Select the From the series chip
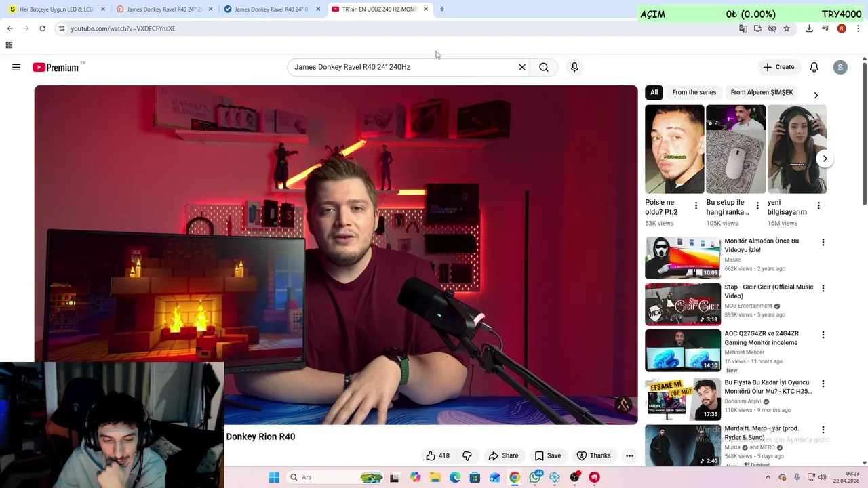Image resolution: width=868 pixels, height=488 pixels. click(x=694, y=92)
